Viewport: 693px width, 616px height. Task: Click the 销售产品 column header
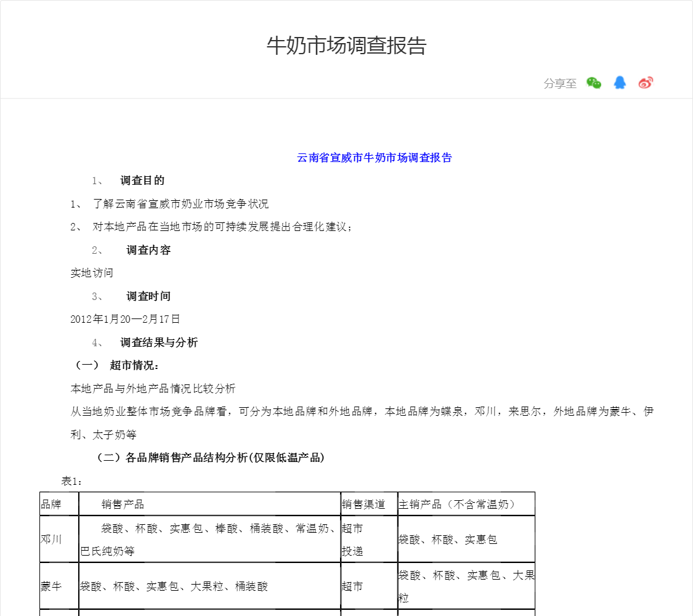click(x=210, y=504)
